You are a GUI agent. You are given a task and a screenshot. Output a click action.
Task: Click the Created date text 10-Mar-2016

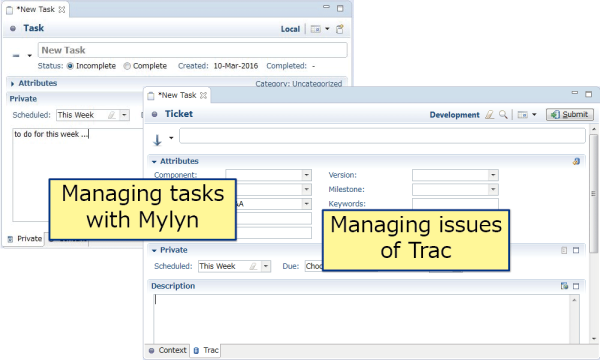coord(236,66)
